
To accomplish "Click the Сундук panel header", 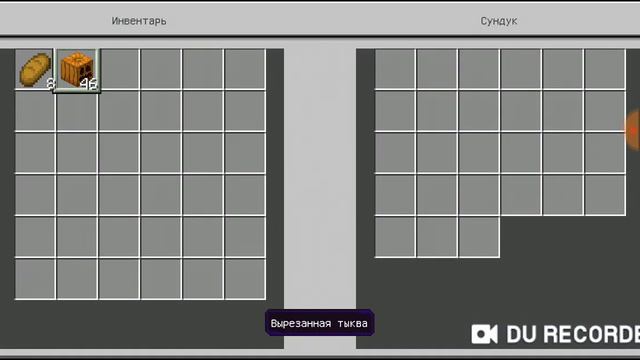I will click(498, 21).
